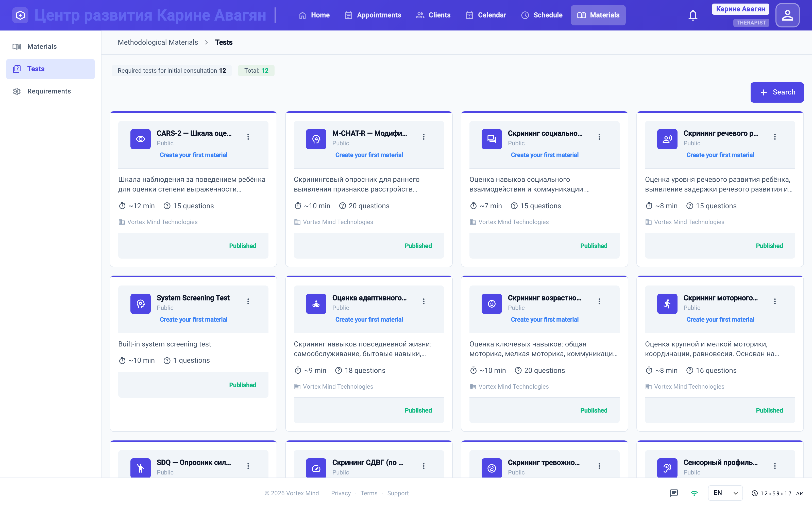Image resolution: width=812 pixels, height=508 pixels.
Task: Click the green Wi-Fi connection status icon
Action: click(694, 493)
